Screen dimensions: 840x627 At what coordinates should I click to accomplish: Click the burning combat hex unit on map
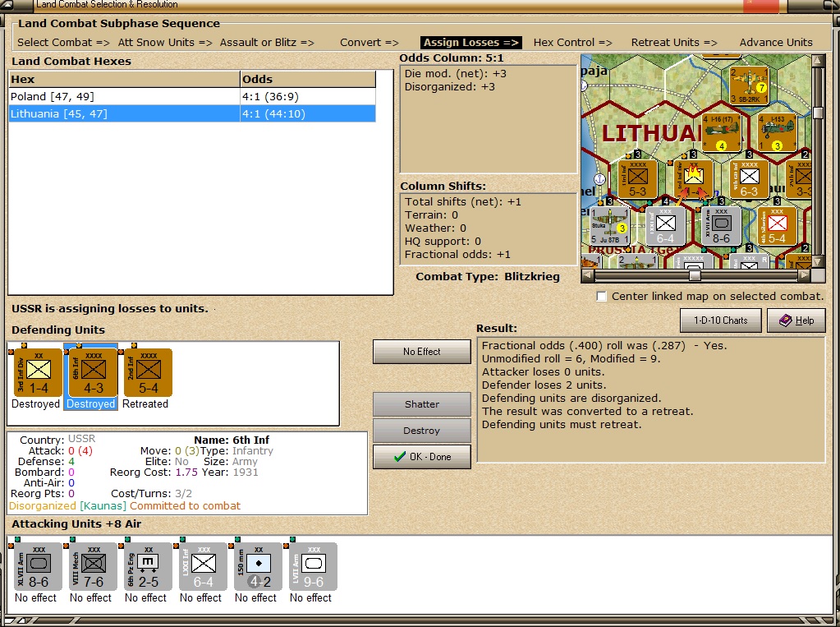pyautogui.click(x=693, y=179)
